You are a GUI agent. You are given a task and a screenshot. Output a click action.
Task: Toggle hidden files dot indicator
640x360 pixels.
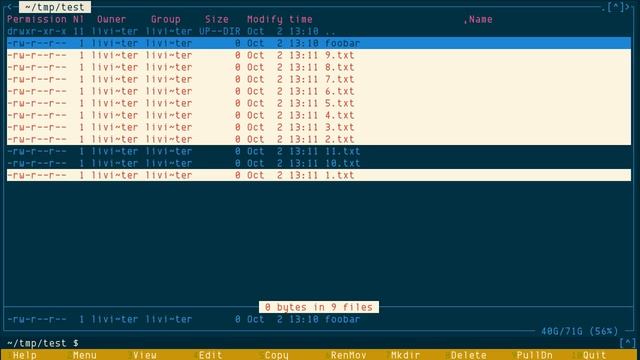click(604, 8)
